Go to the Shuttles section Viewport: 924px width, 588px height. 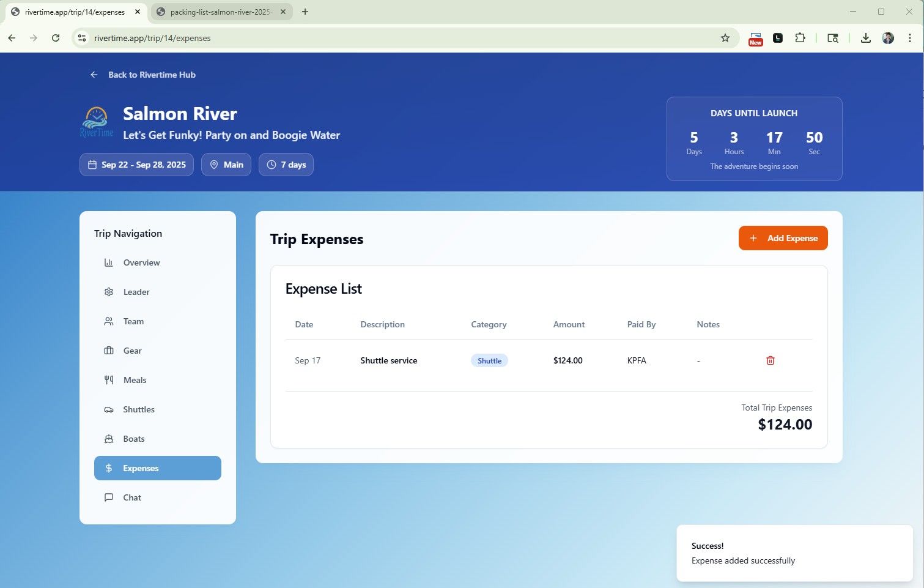point(138,409)
